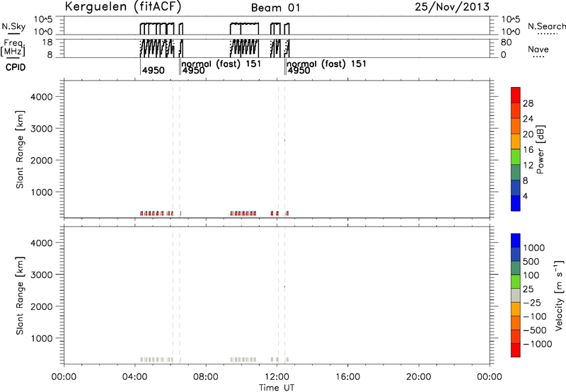This screenshot has width=566, height=392.
Task: Select the 'Beam 01' header text
Action: pos(275,8)
